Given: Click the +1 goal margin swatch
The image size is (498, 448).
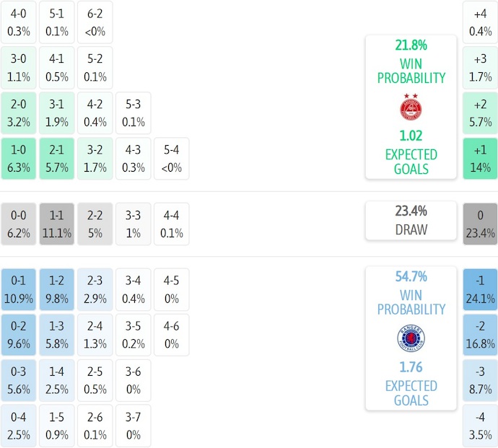Looking at the screenshot, I should coord(480,159).
